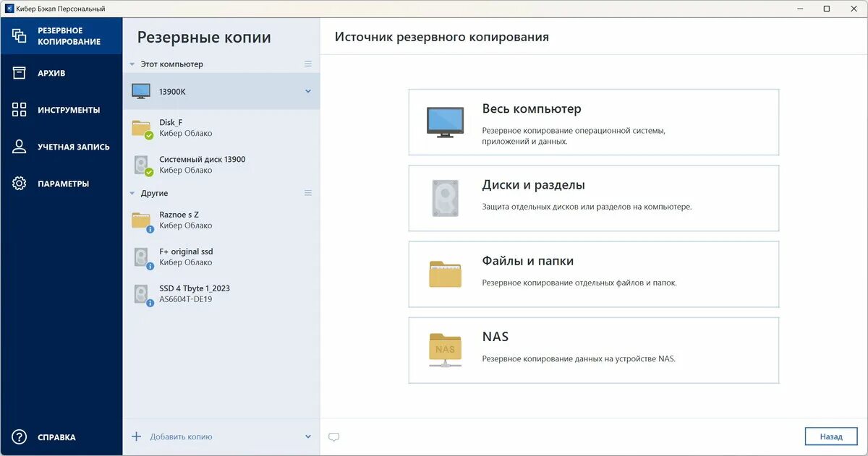Collapse the Этот компьютер group

[x=132, y=64]
